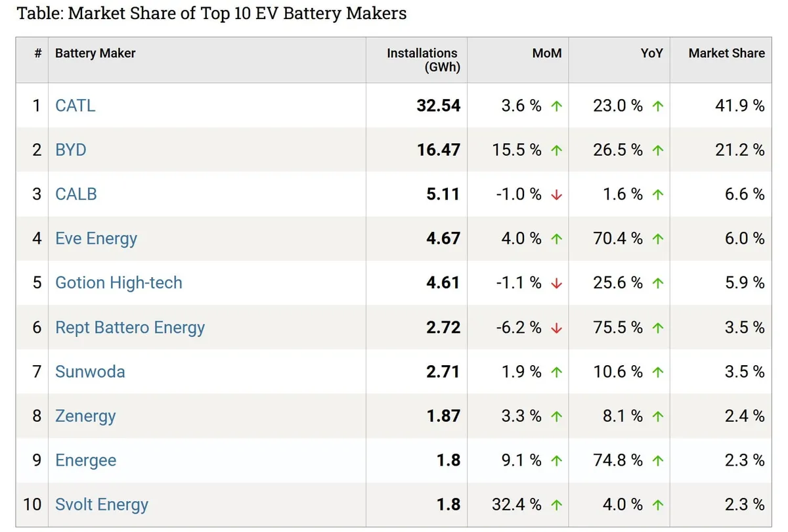
Task: Open the Rept Battero Energy link
Action: point(130,328)
